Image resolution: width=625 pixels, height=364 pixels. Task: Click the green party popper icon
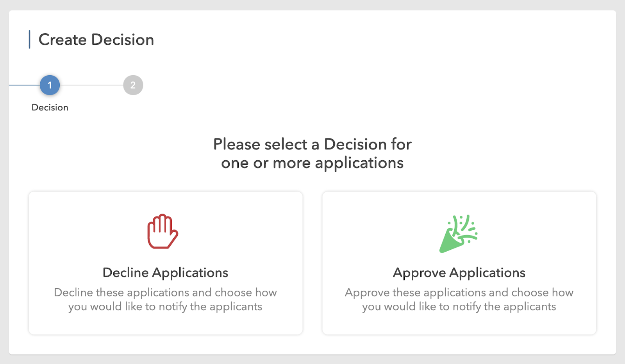[x=459, y=234]
